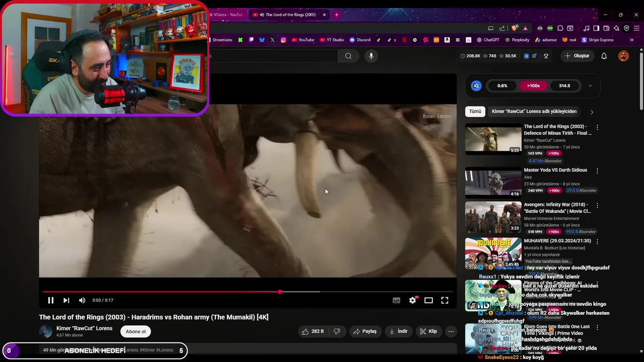Screen dimensions: 644x362
Task: Open the X (Twitter) bookmark icon
Action: 272,40
